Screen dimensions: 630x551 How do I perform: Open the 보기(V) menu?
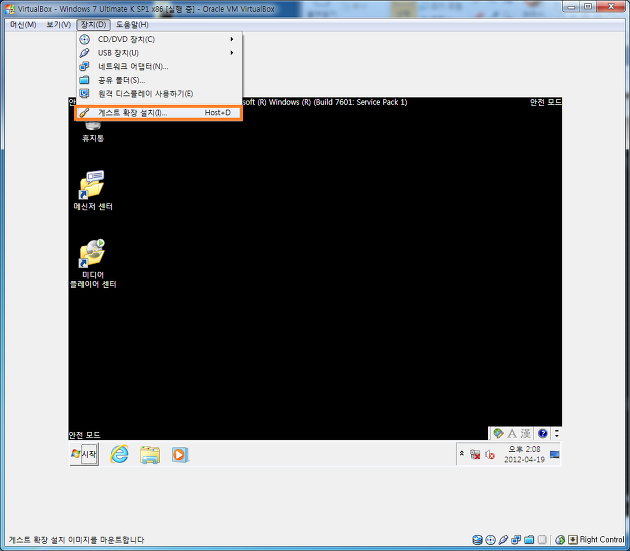[x=58, y=25]
